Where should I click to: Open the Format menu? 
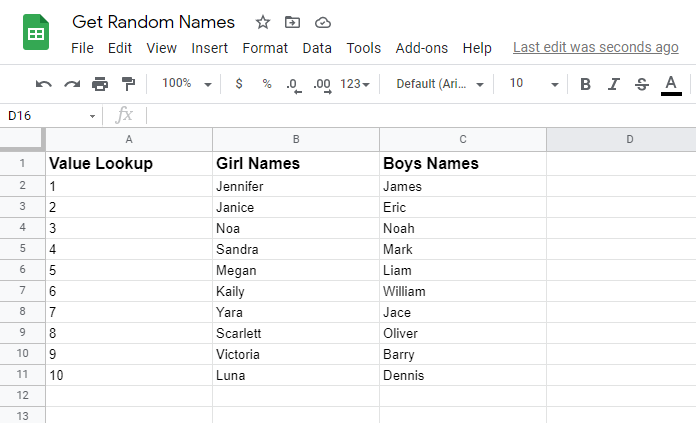(x=265, y=48)
